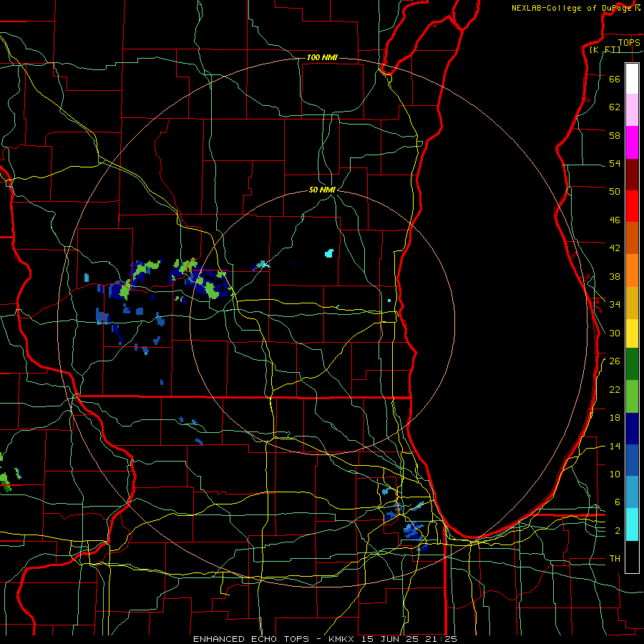The image size is (644, 644).
Task: Pick the cyan legend swatch
Action: [x=632, y=525]
